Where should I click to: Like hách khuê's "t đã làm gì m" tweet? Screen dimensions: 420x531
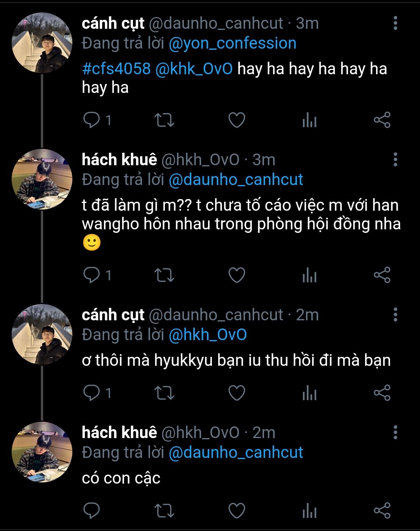236,275
